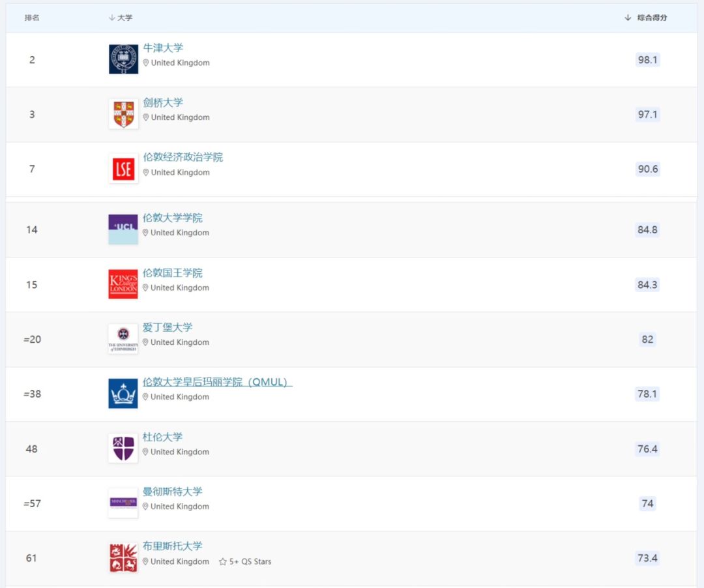Click the location pin in 爱丁堡大学 row
The height and width of the screenshot is (588, 704).
pyautogui.click(x=145, y=342)
